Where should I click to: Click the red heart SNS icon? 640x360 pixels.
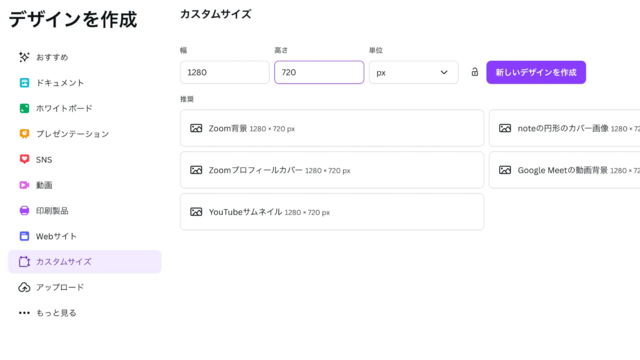24,159
